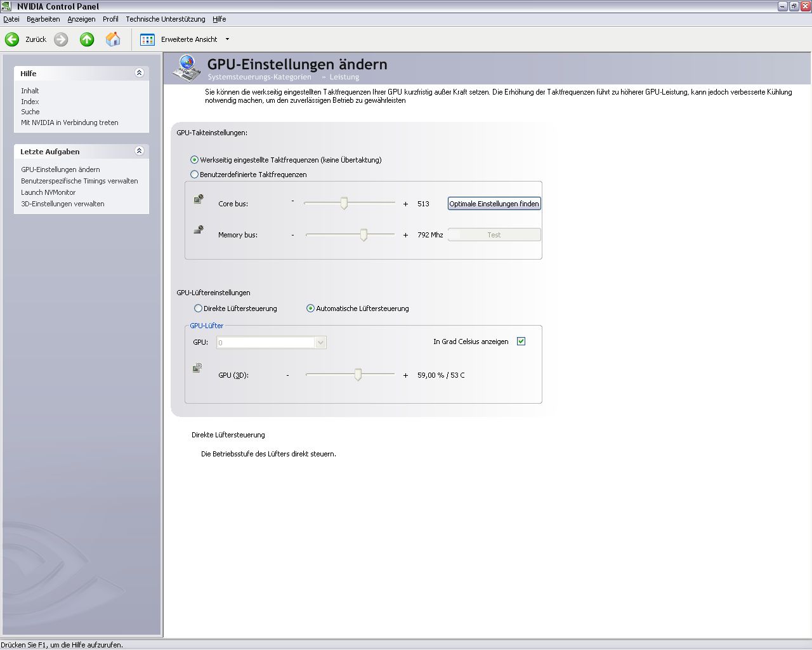Click the Memory bus slider thumb

tap(363, 235)
